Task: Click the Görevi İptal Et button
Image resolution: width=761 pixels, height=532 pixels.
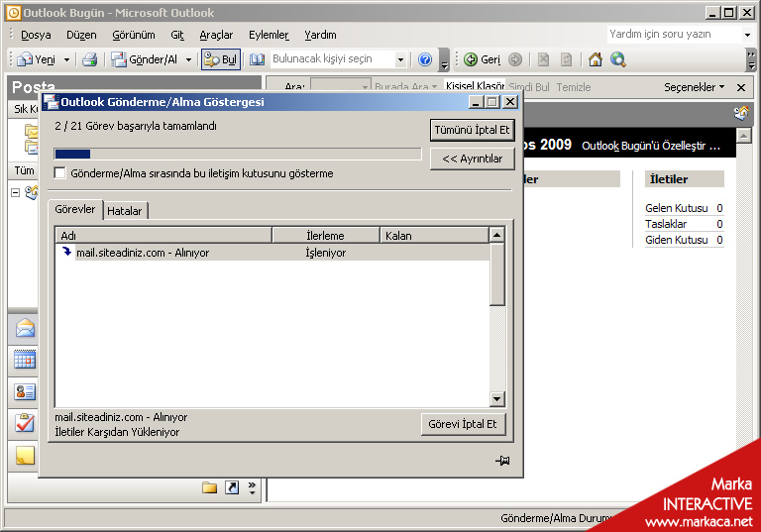Action: [x=463, y=424]
